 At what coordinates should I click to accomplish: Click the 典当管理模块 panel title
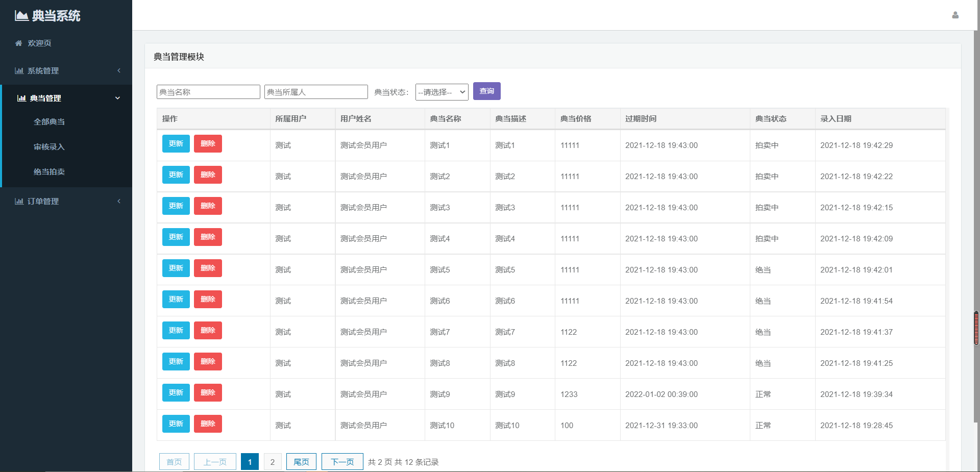[x=179, y=57]
